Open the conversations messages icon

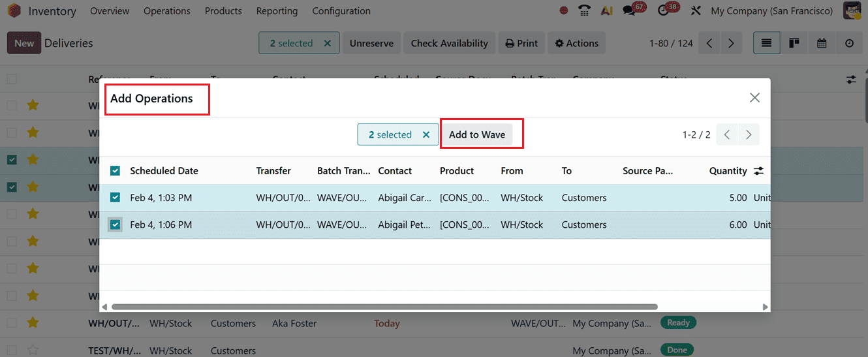coord(630,11)
